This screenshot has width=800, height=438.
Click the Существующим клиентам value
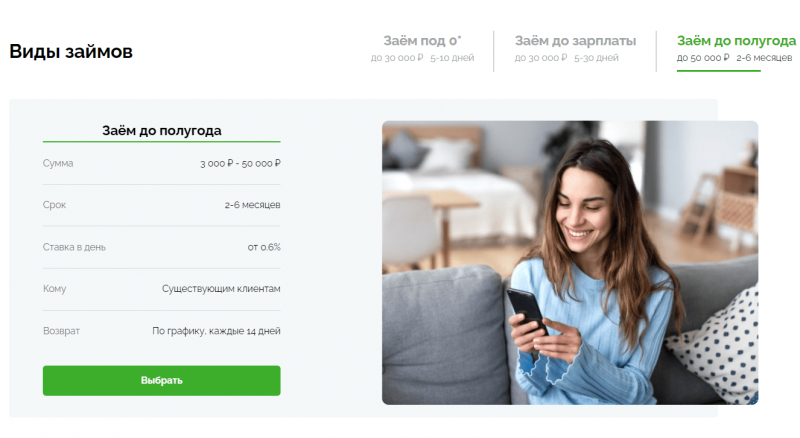[x=221, y=289]
